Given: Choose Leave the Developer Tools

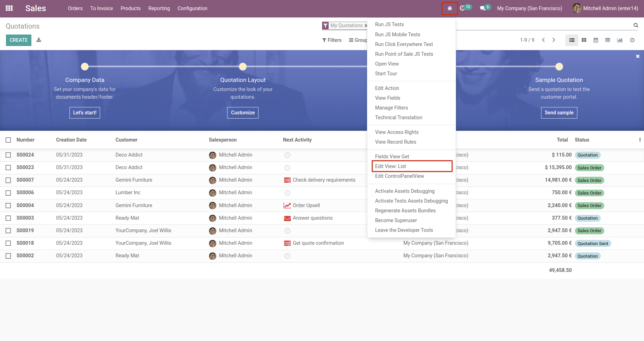Looking at the screenshot, I should tap(412, 230).
